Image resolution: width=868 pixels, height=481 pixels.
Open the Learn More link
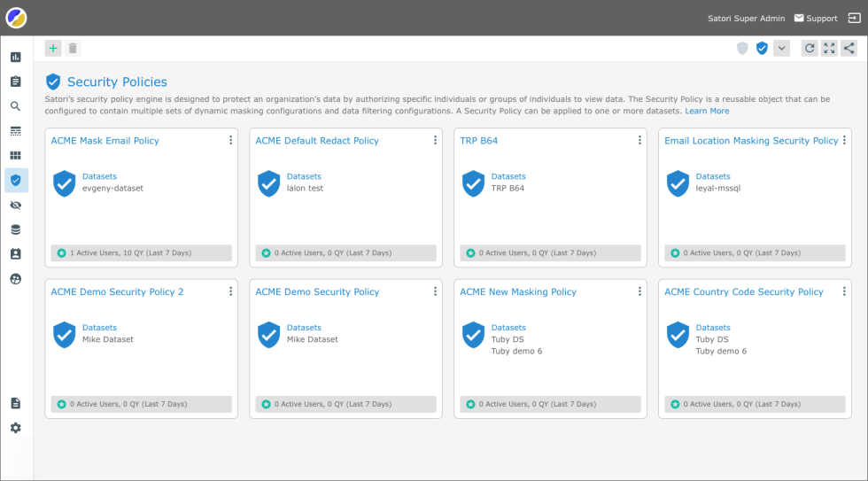(x=707, y=111)
